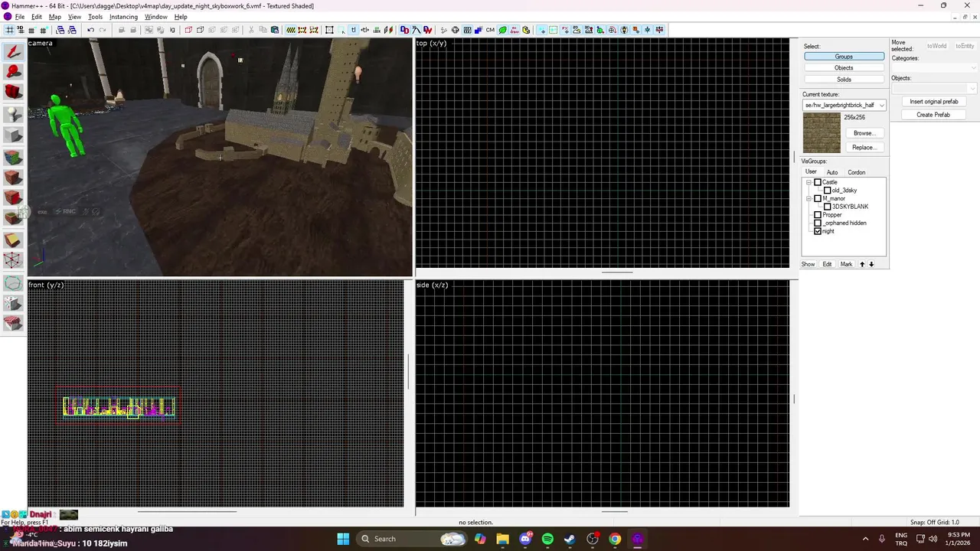This screenshot has height=551, width=980.
Task: Toggle the M_manor visgroup checkbox
Action: point(818,198)
